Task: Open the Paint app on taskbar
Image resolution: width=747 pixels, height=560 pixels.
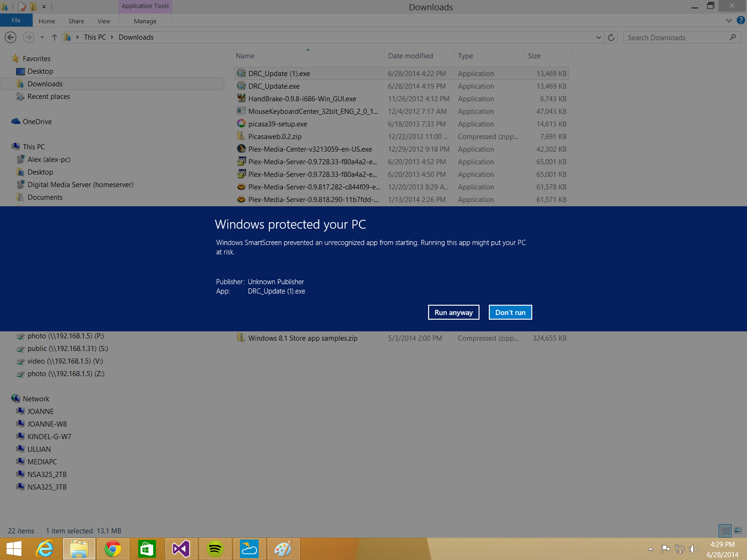Action: tap(283, 549)
